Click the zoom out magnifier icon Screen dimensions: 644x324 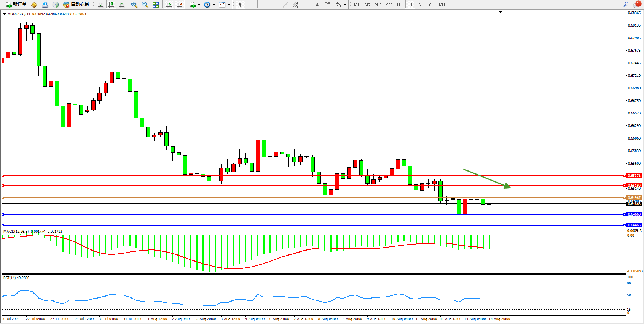[145, 5]
